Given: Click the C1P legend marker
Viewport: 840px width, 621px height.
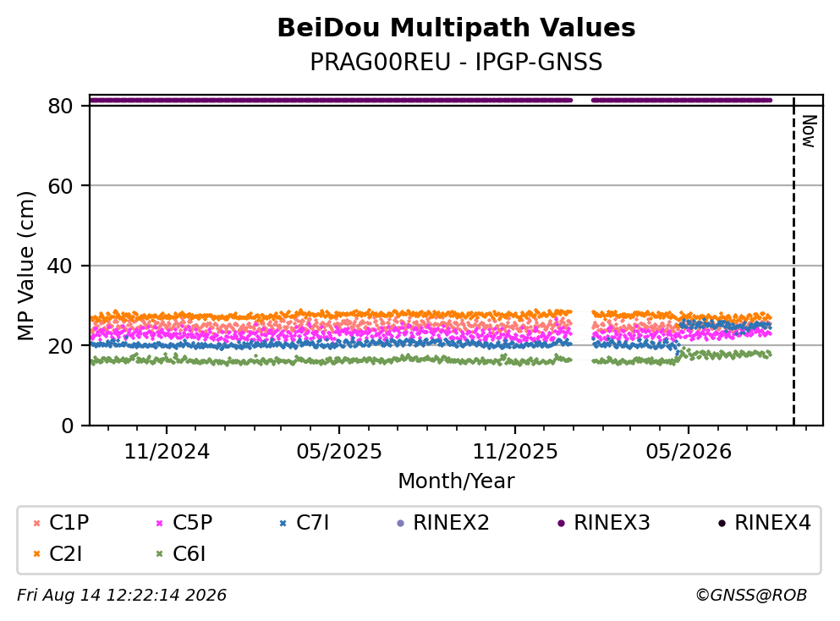Looking at the screenshot, I should pos(36,523).
